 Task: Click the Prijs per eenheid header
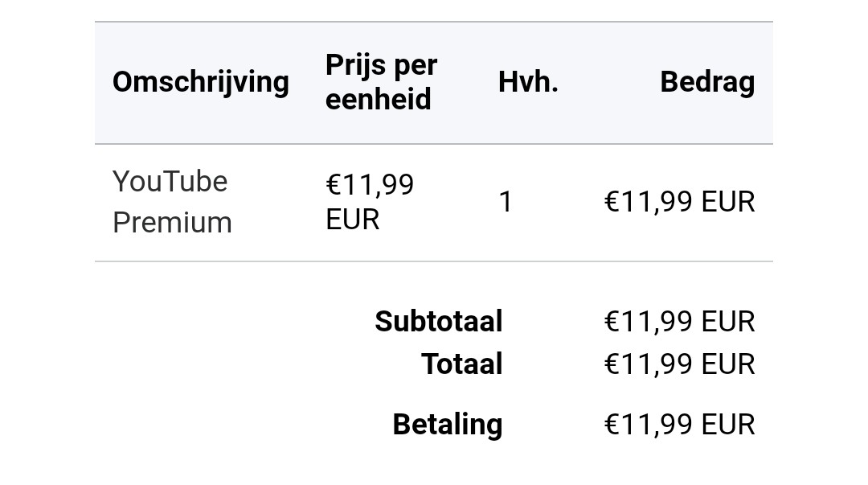point(381,82)
